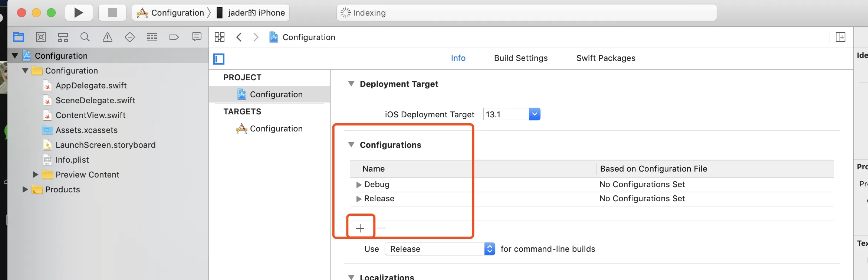Expand the Release configuration row
Screen dimensions: 868x280
[359, 199]
